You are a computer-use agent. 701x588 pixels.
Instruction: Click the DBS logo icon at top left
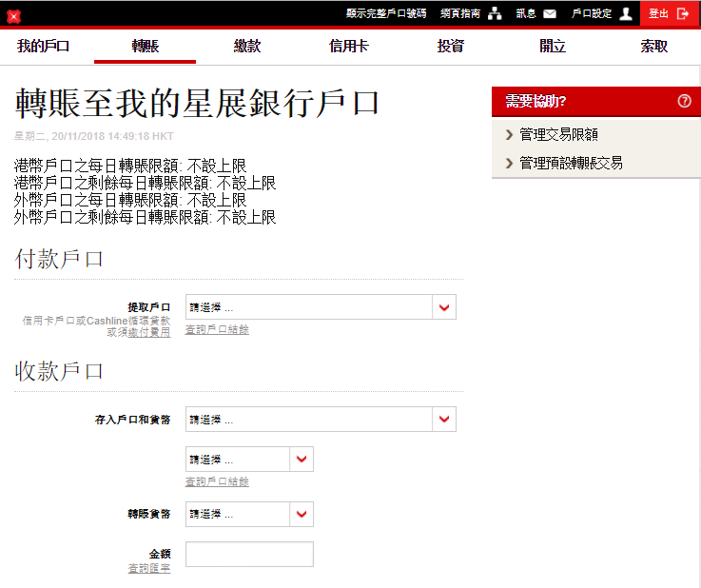pyautogui.click(x=13, y=15)
